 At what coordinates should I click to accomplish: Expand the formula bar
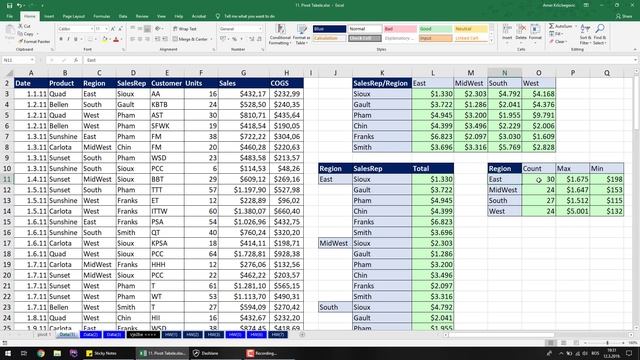(636, 60)
